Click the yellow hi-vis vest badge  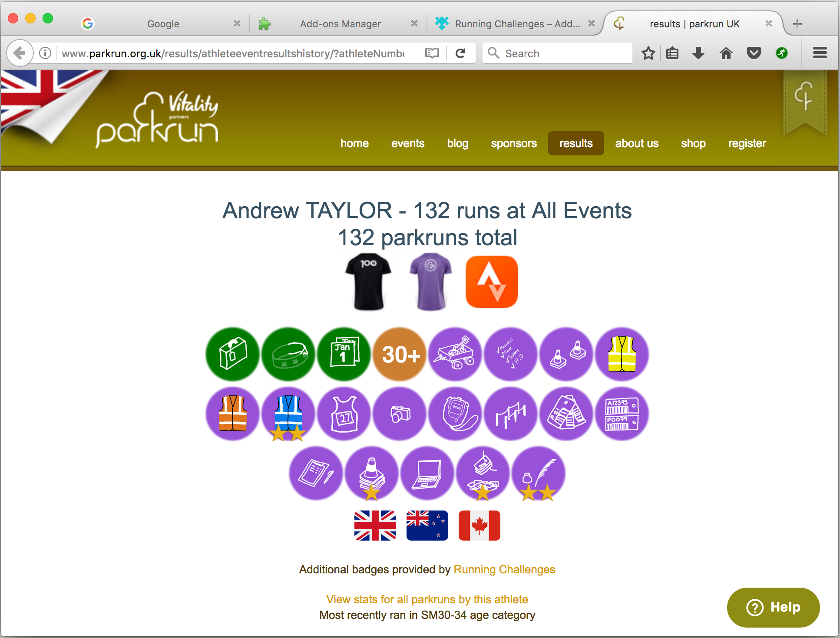pyautogui.click(x=622, y=354)
